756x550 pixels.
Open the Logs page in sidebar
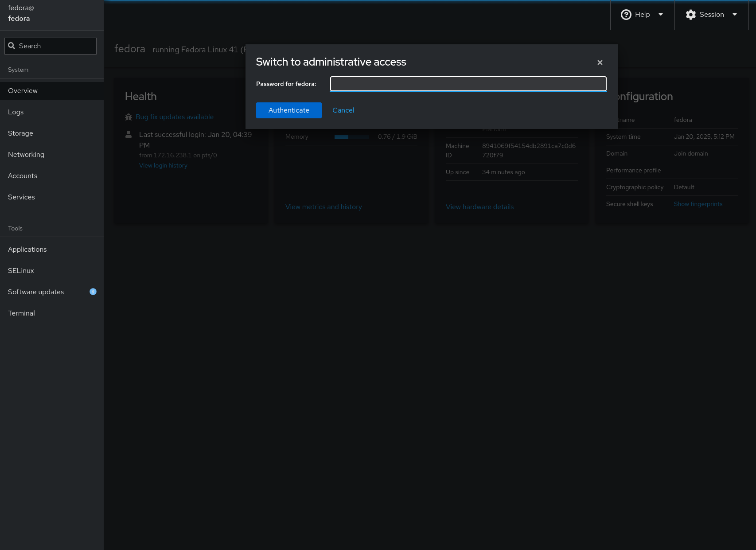[x=16, y=112]
